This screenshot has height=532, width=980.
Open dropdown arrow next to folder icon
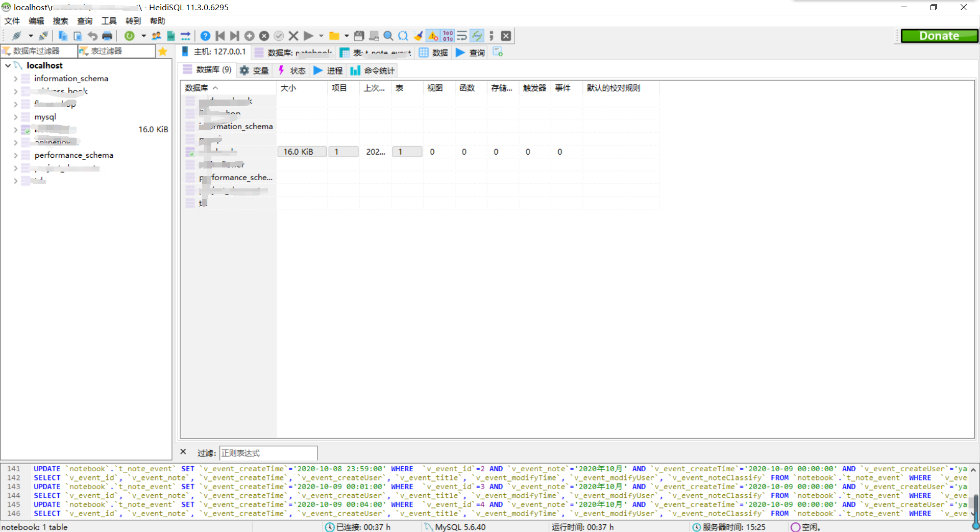347,36
